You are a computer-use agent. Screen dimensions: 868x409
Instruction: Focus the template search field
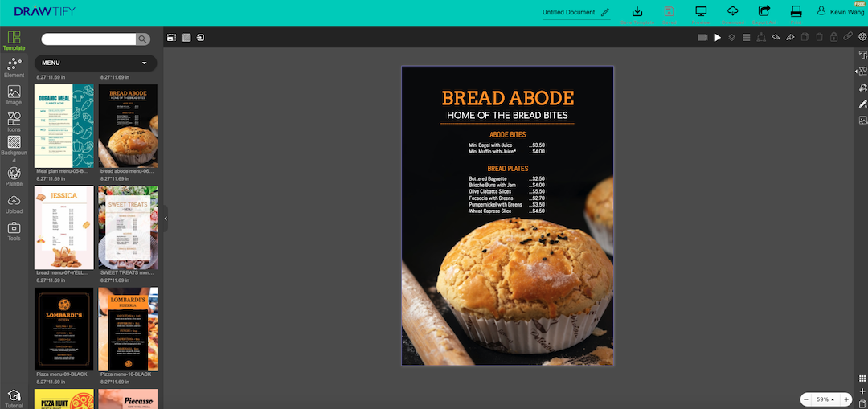click(x=88, y=39)
